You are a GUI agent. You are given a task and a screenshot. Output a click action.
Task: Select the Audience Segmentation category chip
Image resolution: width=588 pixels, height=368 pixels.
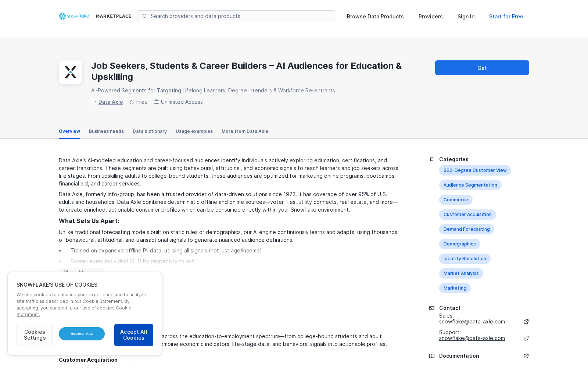coord(470,185)
